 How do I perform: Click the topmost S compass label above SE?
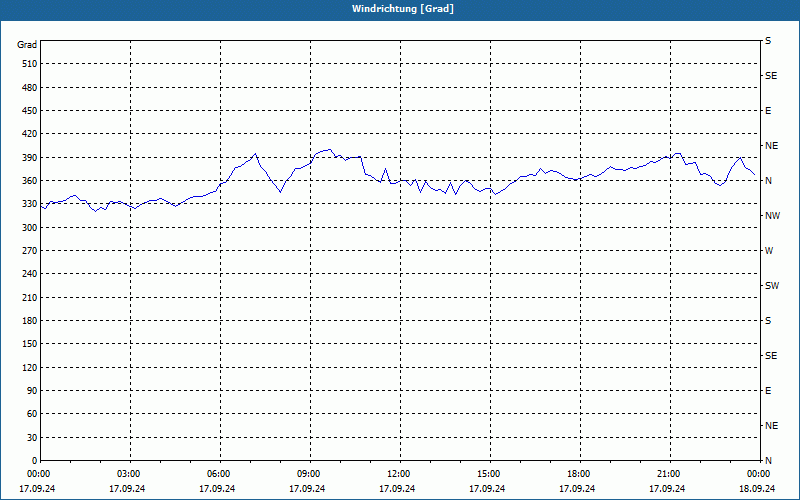(768, 41)
